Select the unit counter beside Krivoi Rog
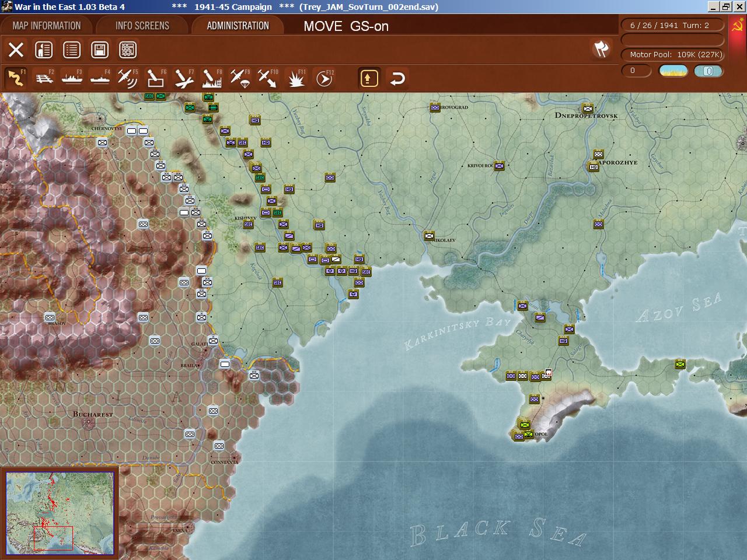This screenshot has width=747, height=560. pyautogui.click(x=499, y=166)
